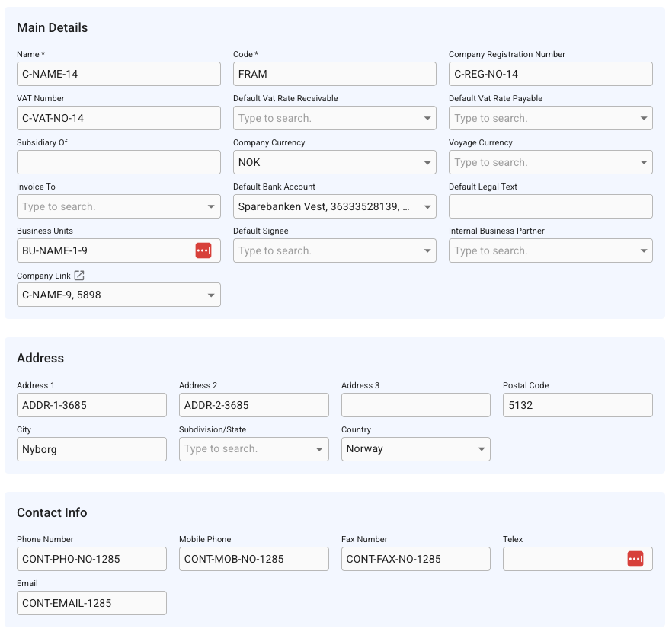Open the Voyage Currency dropdown
The image size is (672, 638).
643,162
